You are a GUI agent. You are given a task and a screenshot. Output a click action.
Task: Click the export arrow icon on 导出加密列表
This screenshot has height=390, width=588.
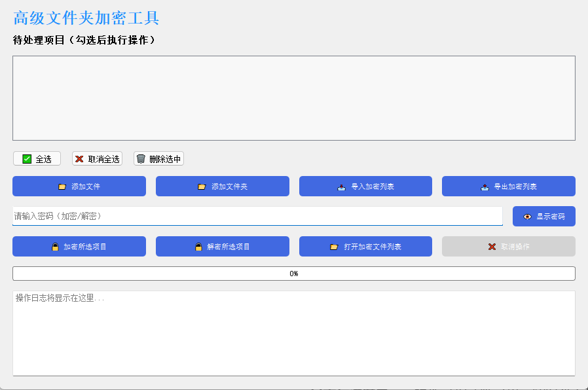tap(485, 186)
